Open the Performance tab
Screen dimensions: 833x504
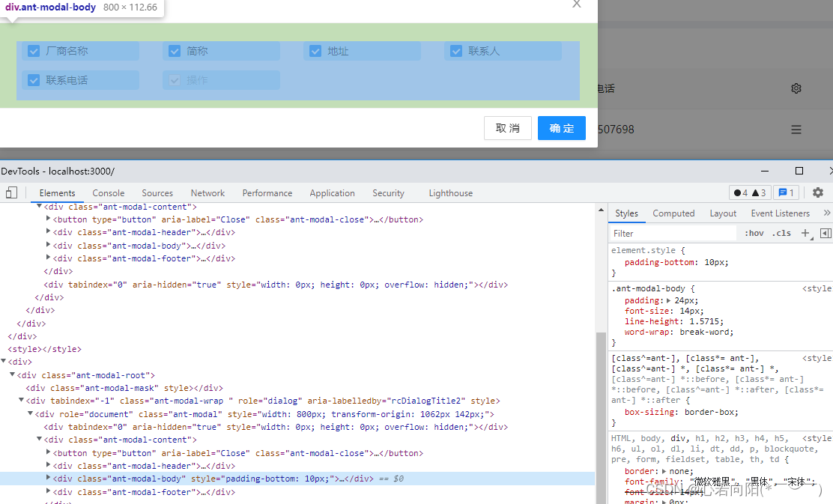coord(267,192)
